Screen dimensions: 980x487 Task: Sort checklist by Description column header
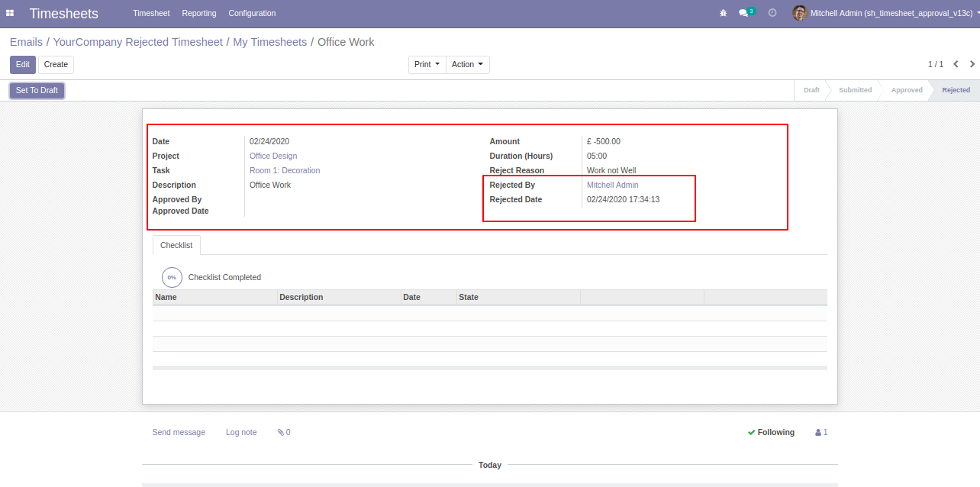(x=340, y=297)
